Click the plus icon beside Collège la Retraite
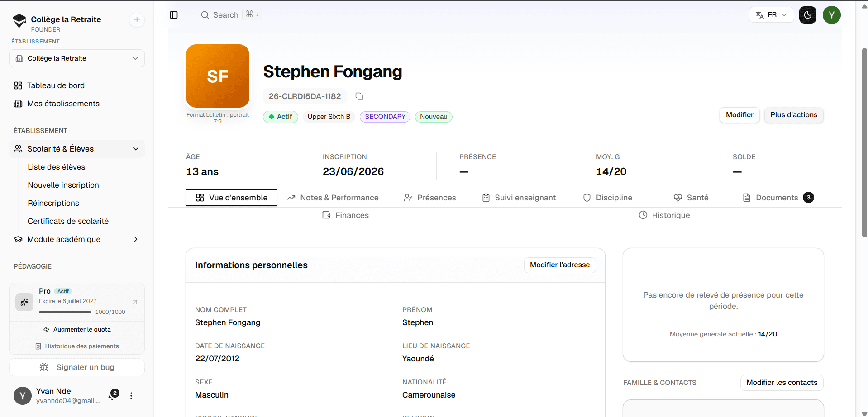The width and height of the screenshot is (868, 417). 137,19
